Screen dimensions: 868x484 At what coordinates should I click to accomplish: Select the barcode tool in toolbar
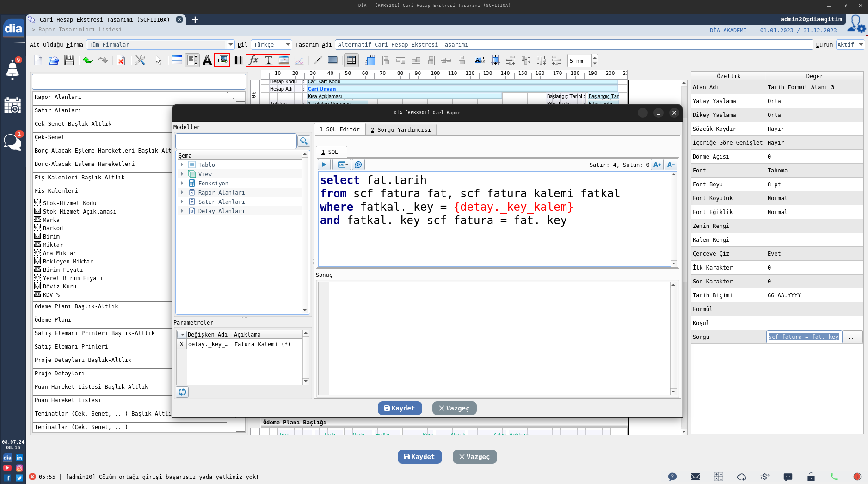(238, 61)
